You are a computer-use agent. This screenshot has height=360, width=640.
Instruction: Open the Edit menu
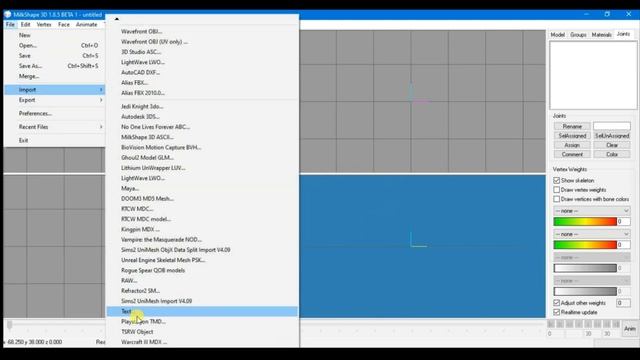tap(25, 24)
